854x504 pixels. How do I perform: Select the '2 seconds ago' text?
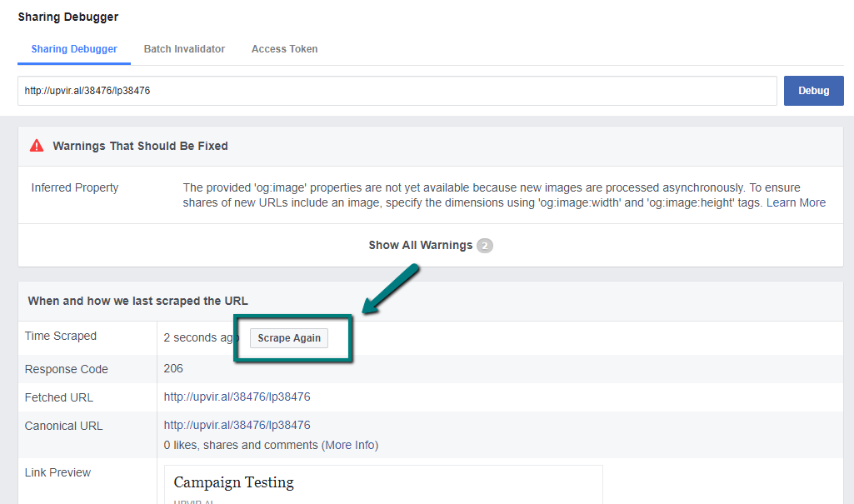(201, 338)
